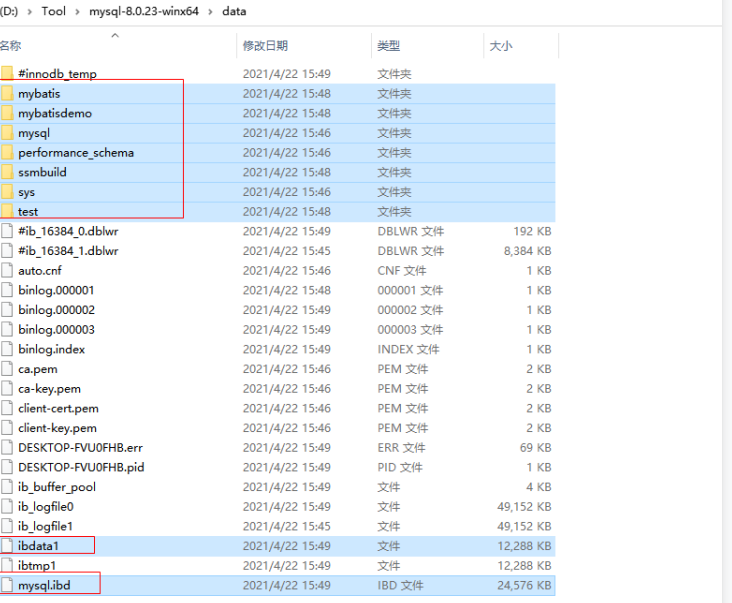The image size is (732, 603).
Task: Click the client-key.pem file icon
Action: [x=7, y=428]
